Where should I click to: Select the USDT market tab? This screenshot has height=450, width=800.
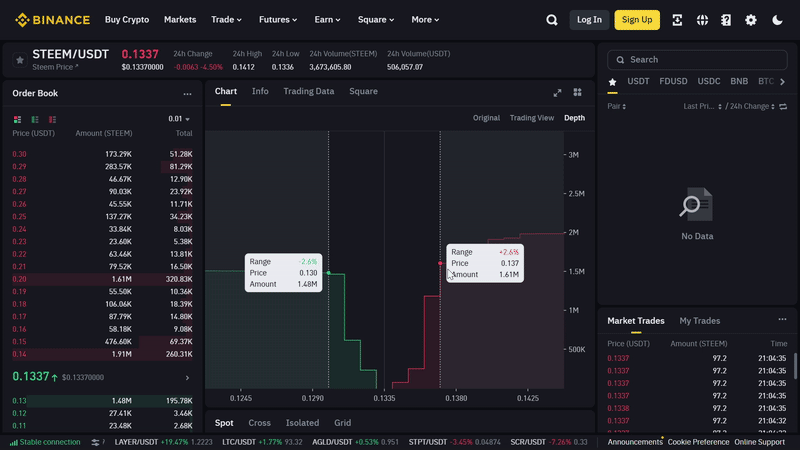638,81
